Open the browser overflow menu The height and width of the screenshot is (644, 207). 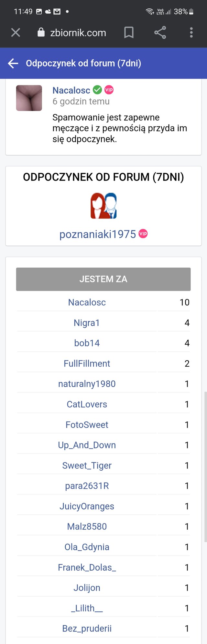[191, 33]
